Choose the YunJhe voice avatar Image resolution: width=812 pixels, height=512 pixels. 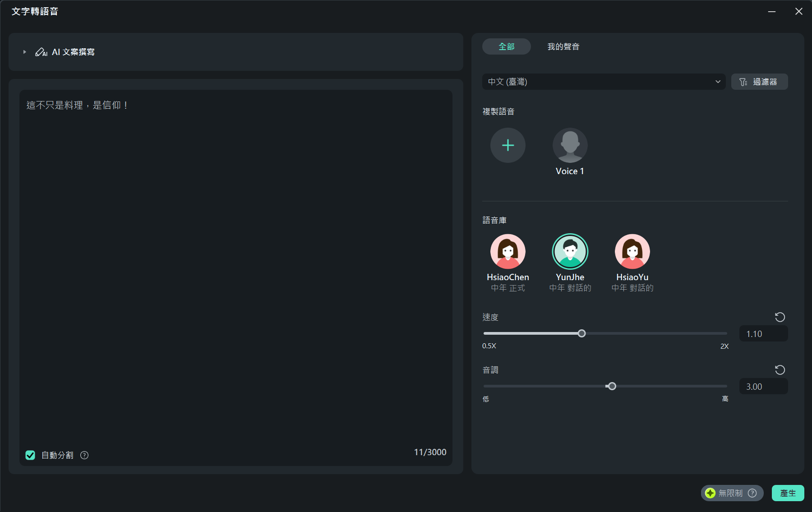tap(570, 251)
